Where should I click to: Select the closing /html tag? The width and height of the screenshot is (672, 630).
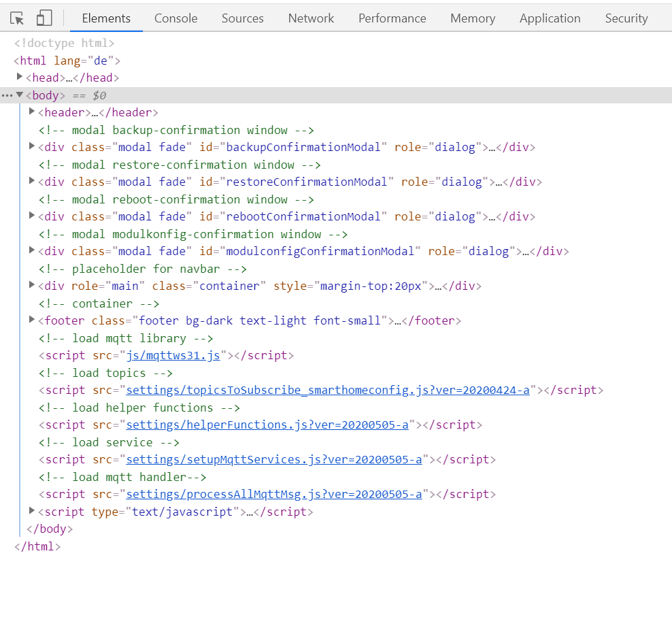coord(37,547)
